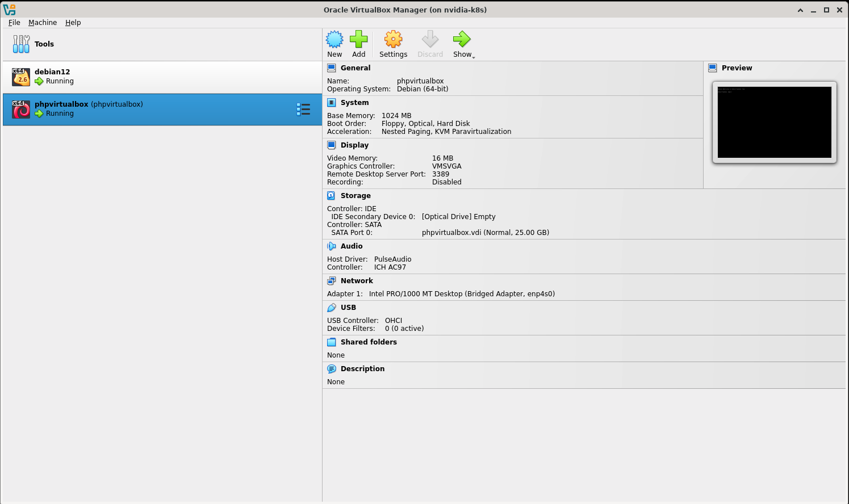Click the Preview pane title

pyautogui.click(x=737, y=68)
